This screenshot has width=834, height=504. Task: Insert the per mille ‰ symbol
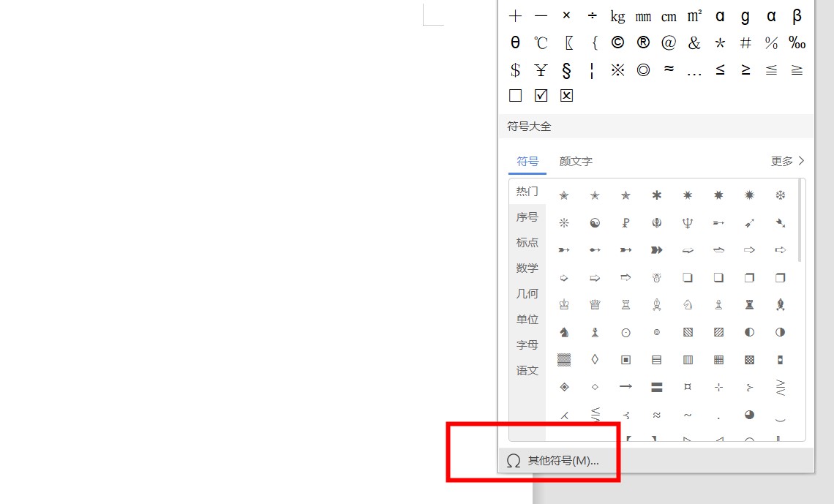pyautogui.click(x=797, y=43)
